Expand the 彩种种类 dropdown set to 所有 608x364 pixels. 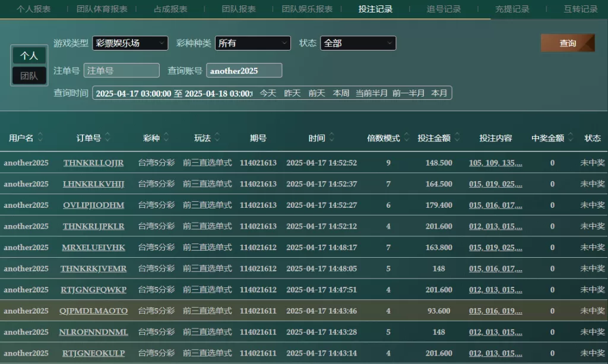click(x=252, y=43)
